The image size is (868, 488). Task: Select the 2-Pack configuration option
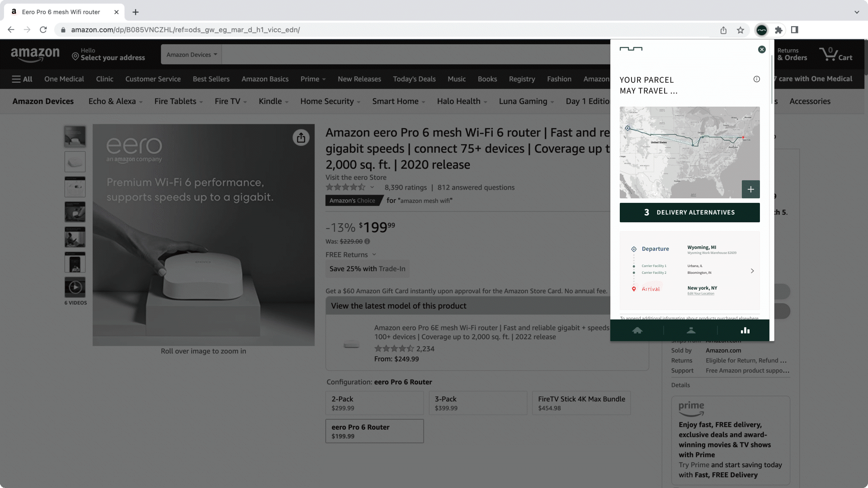click(x=374, y=403)
